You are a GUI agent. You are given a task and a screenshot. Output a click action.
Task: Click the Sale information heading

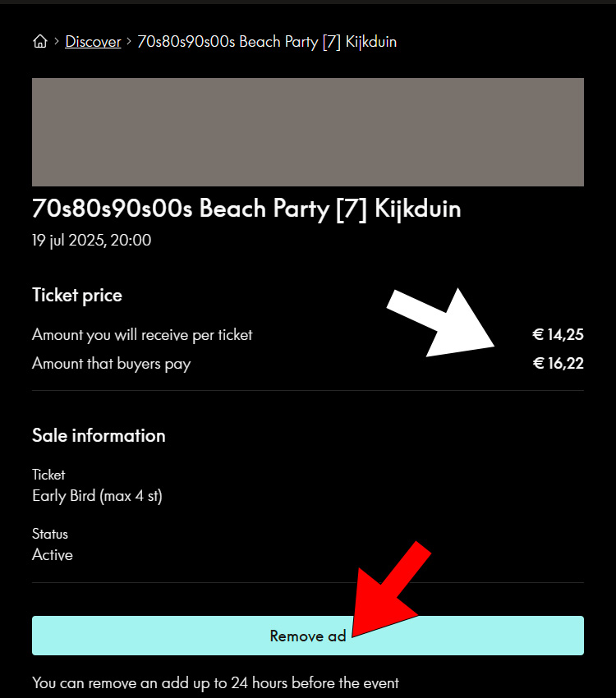pos(99,435)
